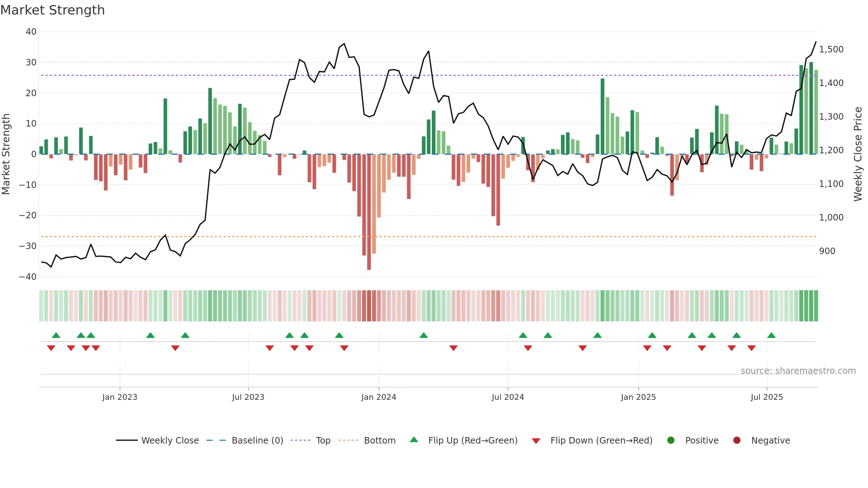
Task: Click the Jul 2023 x-axis label
Action: click(248, 397)
